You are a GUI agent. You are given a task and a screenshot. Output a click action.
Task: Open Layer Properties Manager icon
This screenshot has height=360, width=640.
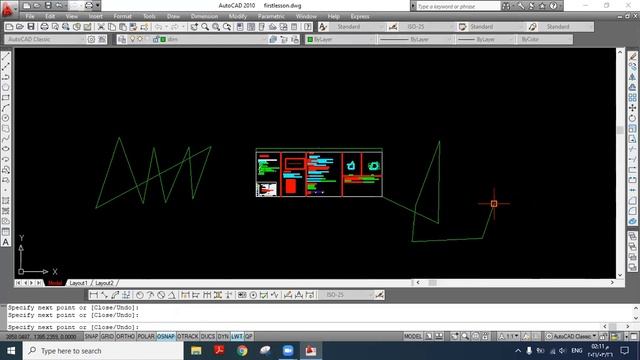point(122,39)
